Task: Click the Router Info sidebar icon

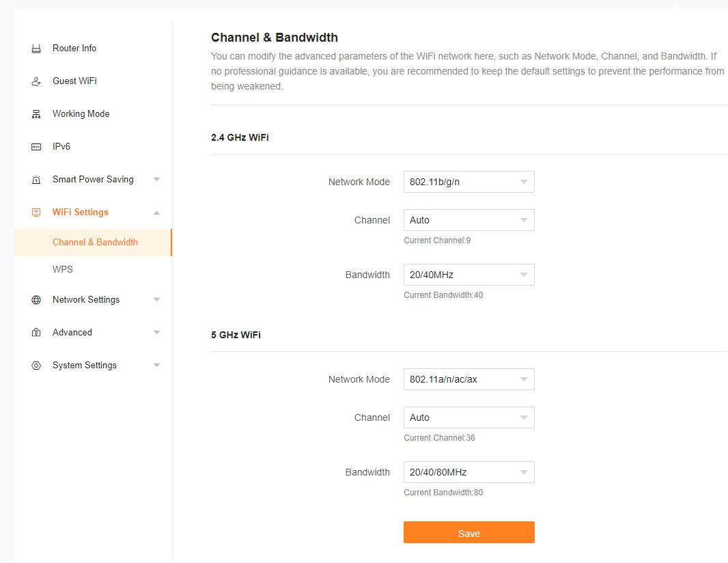Action: coord(36,49)
